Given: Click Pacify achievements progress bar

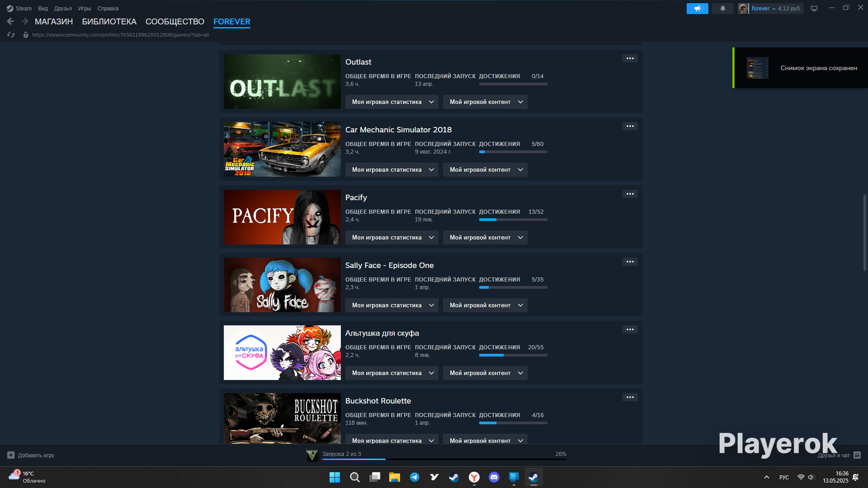Looking at the screenshot, I should click(x=513, y=220).
